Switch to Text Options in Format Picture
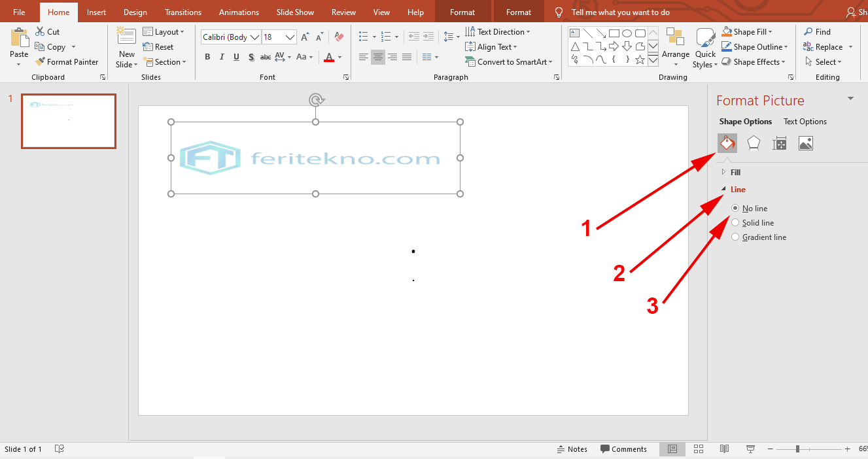Image resolution: width=868 pixels, height=459 pixels. (x=805, y=122)
